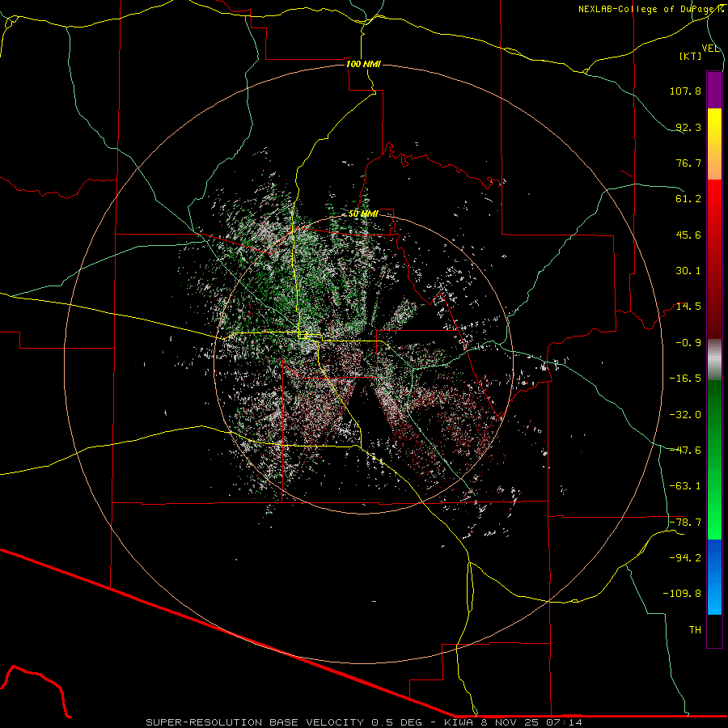
Task: Click the -94.2 legend value
Action: coord(685,558)
